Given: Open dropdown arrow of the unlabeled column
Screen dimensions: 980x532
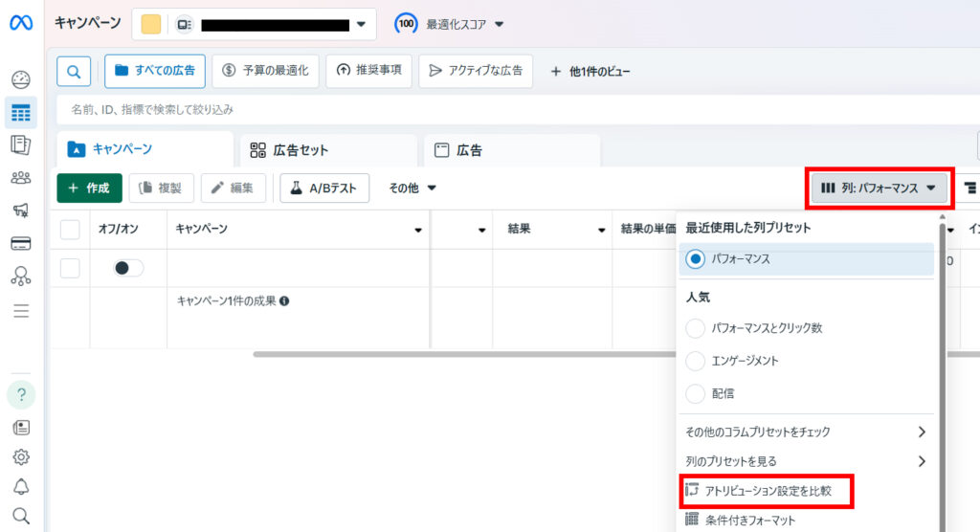Looking at the screenshot, I should click(x=482, y=230).
